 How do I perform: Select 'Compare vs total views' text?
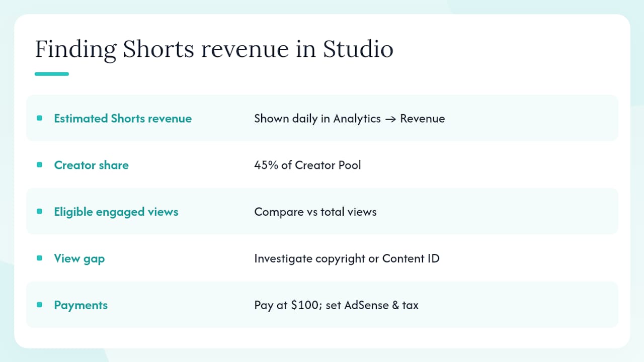315,212
